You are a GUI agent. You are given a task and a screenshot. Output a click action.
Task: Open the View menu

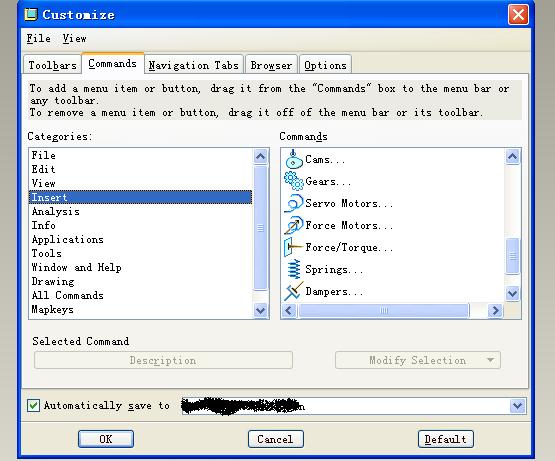tap(74, 38)
